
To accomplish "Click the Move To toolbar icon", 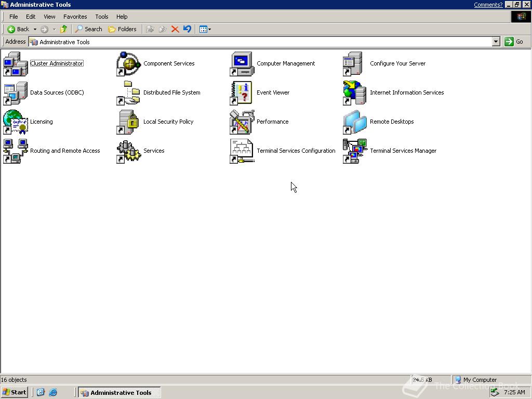I will [150, 29].
